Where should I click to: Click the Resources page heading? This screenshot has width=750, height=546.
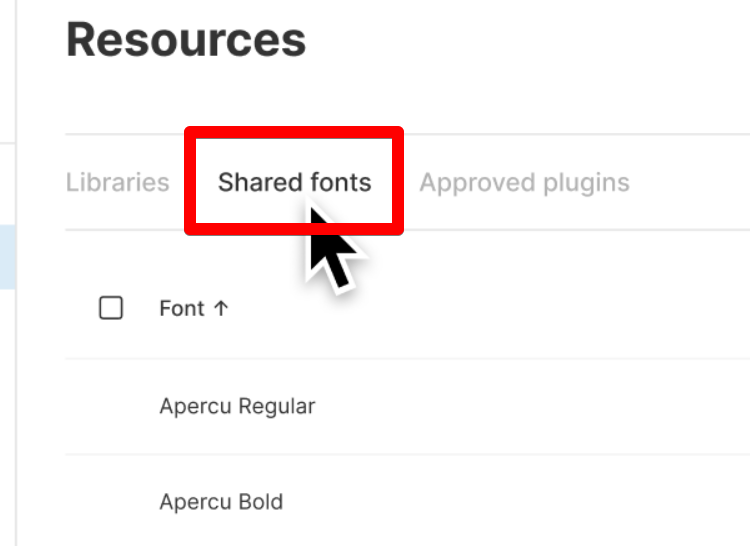pyautogui.click(x=186, y=40)
